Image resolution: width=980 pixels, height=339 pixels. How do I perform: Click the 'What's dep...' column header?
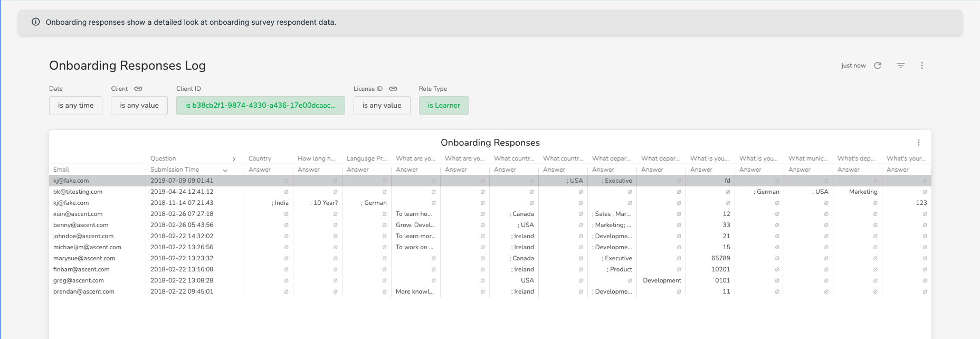(856, 158)
